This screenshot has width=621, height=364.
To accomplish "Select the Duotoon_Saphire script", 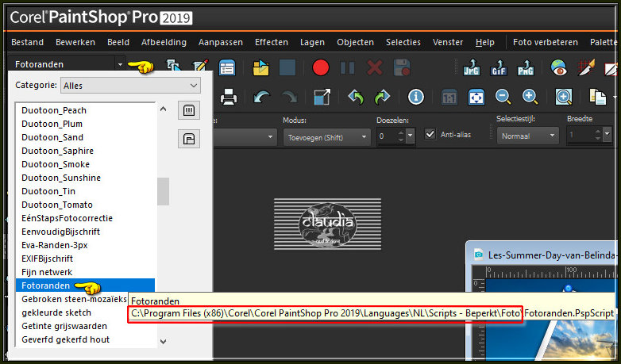I will (x=85, y=151).
